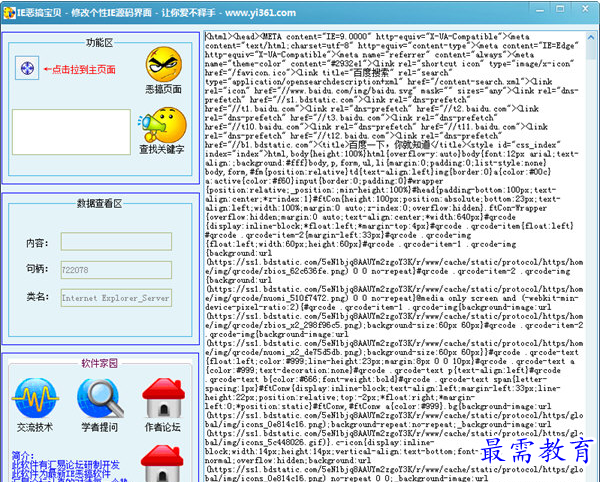Minimize the IE恶搞宝贝 window
The image size is (602, 482).
point(540,10)
